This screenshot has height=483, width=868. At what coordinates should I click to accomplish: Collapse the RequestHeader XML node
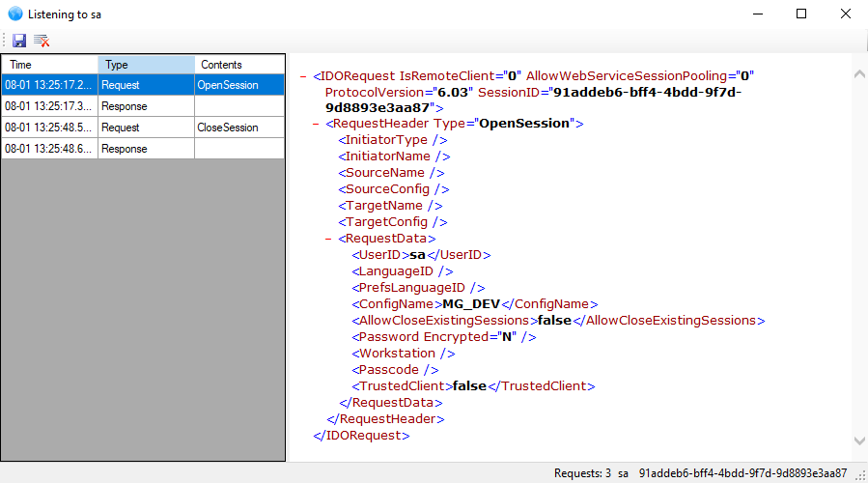point(318,124)
